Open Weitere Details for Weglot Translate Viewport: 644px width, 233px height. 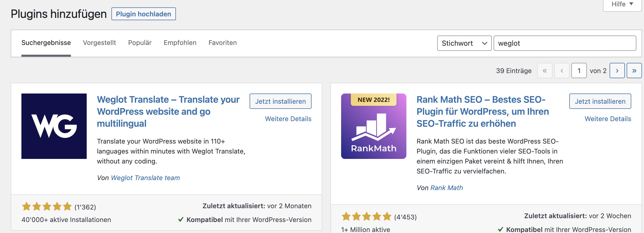point(288,119)
